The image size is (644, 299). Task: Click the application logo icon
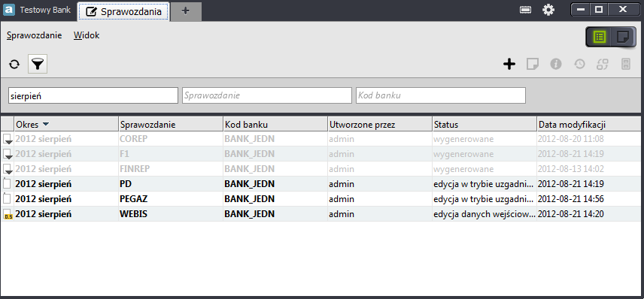tap(8, 10)
